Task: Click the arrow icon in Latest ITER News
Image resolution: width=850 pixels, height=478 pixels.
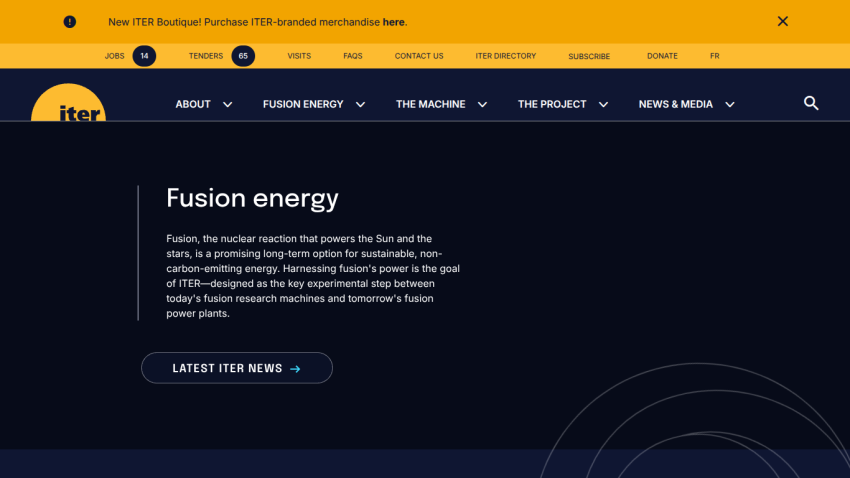Action: [295, 369]
